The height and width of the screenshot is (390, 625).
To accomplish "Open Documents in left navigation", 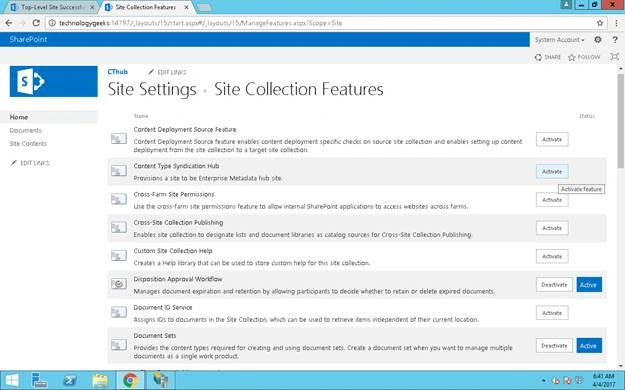I will pos(26,130).
